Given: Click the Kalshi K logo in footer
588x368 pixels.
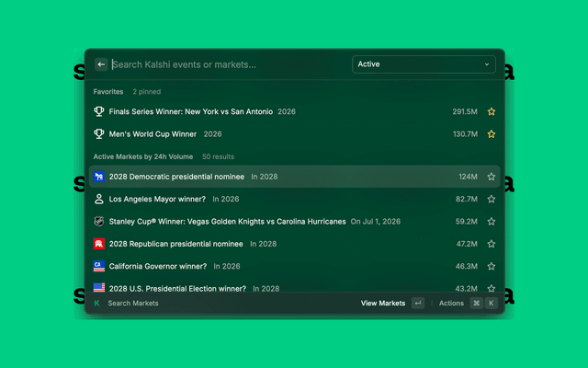Looking at the screenshot, I should 97,303.
